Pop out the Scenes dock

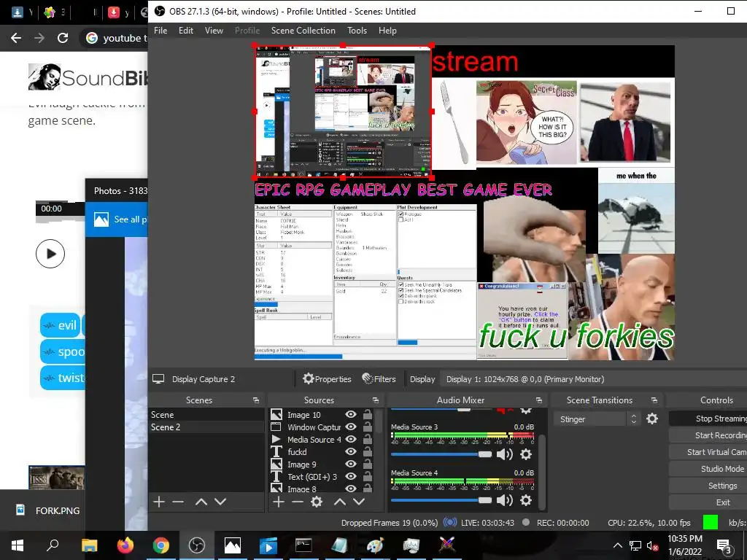point(256,400)
